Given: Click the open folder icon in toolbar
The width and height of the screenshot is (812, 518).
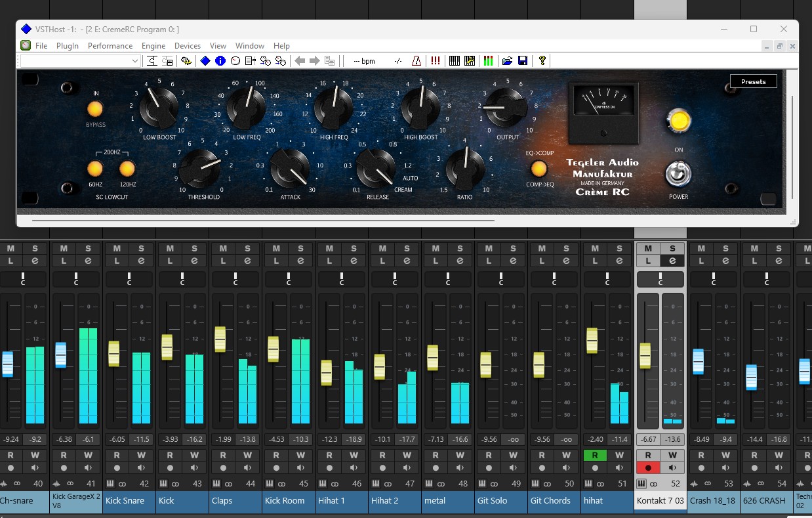Looking at the screenshot, I should [x=508, y=61].
